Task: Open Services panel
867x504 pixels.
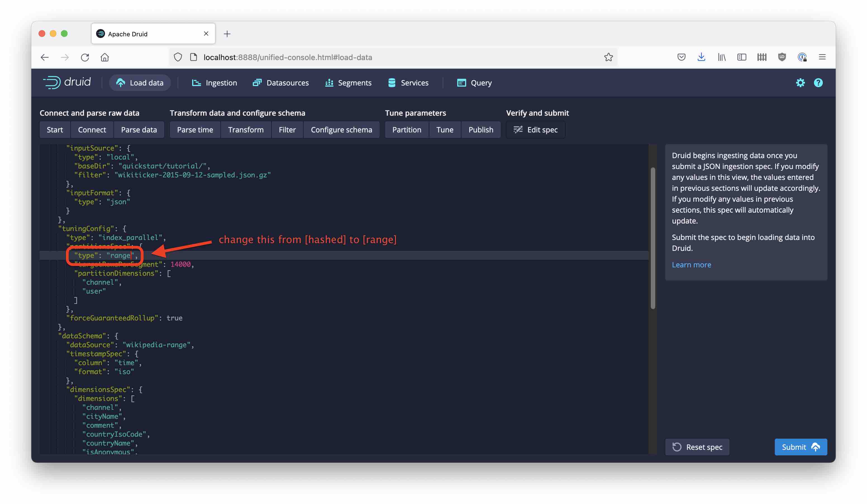Action: tap(414, 82)
